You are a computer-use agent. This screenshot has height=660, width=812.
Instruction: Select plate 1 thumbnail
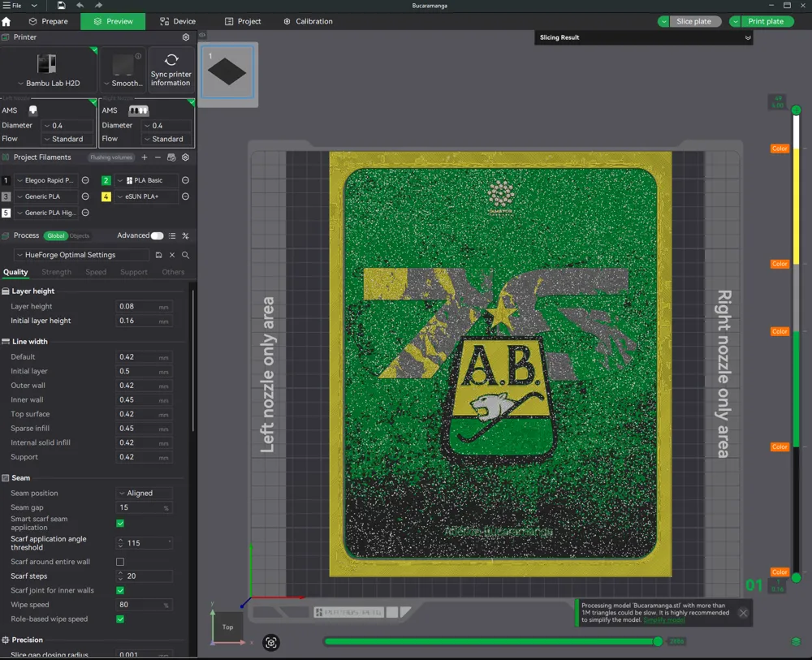pyautogui.click(x=227, y=71)
